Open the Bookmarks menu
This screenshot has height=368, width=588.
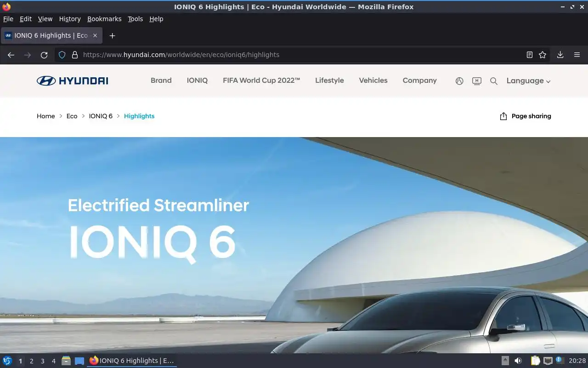[x=104, y=19]
